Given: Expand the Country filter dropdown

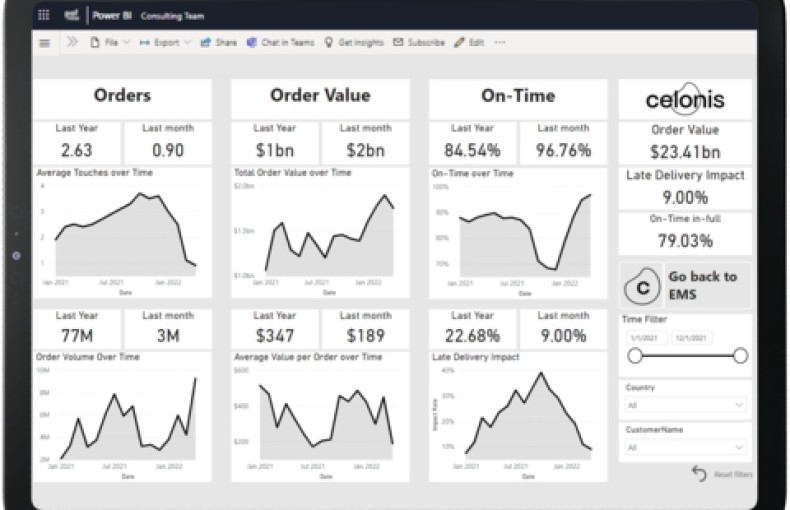Looking at the screenshot, I should (684, 405).
